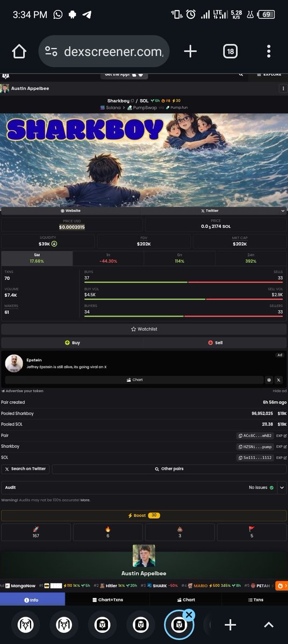Tap the DEX Screener logo at top left
288x644 pixels.
(x=6, y=75)
